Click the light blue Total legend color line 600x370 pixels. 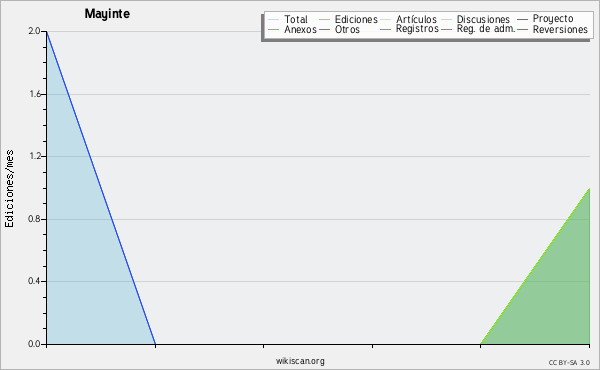click(x=274, y=20)
